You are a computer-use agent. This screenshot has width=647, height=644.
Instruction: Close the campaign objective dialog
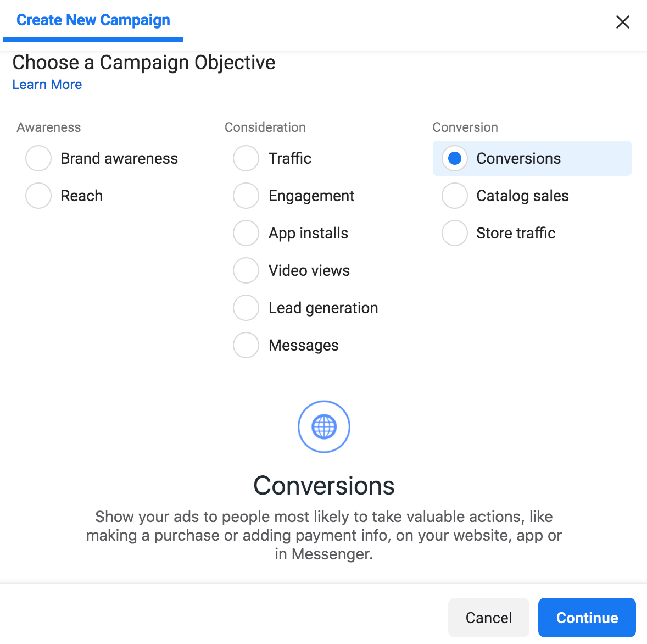click(622, 22)
